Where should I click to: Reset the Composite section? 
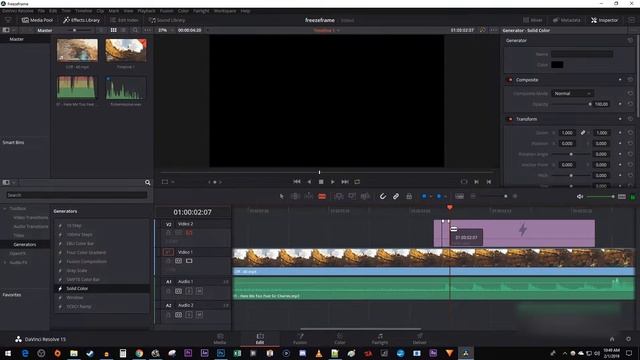630,80
